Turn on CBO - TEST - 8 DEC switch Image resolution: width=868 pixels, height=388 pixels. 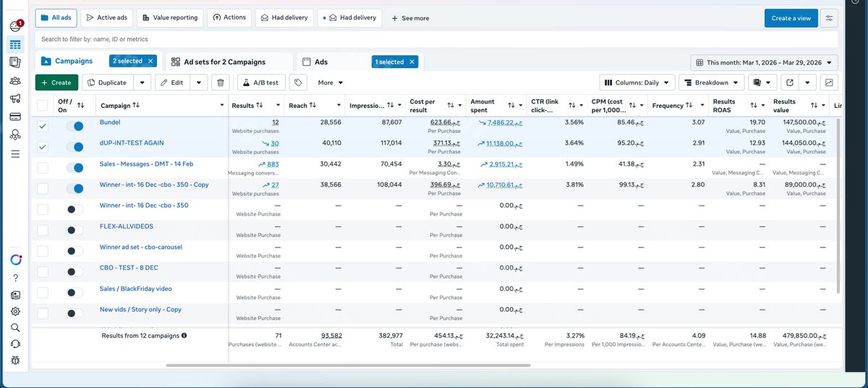75,272
